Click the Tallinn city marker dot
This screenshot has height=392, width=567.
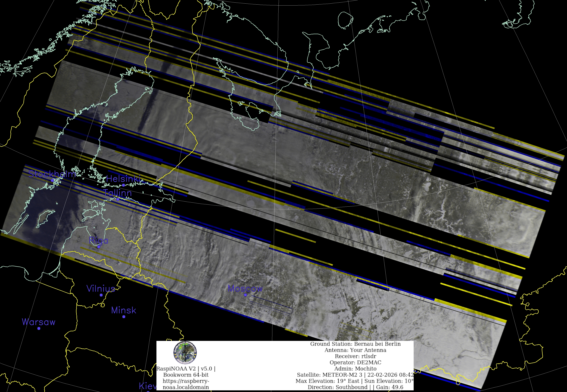[118, 199]
